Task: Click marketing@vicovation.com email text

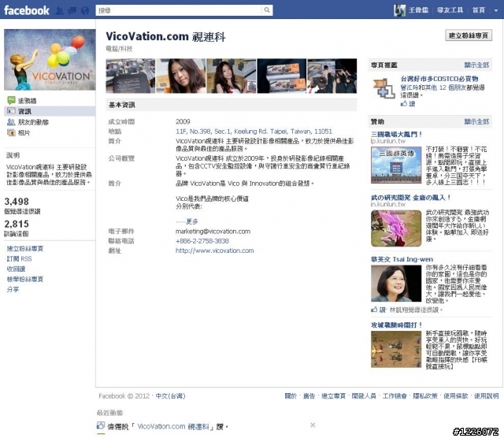Action: tap(213, 232)
